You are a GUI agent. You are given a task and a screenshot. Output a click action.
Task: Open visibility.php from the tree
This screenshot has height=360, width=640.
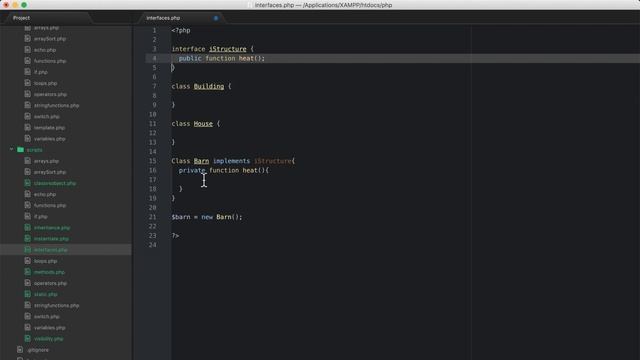(x=49, y=339)
